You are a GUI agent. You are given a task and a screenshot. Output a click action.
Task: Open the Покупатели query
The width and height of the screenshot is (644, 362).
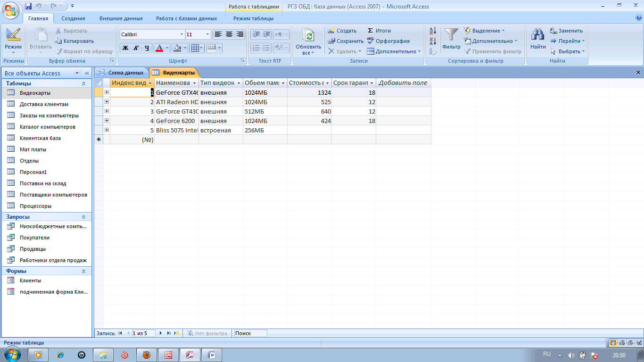tap(46, 238)
